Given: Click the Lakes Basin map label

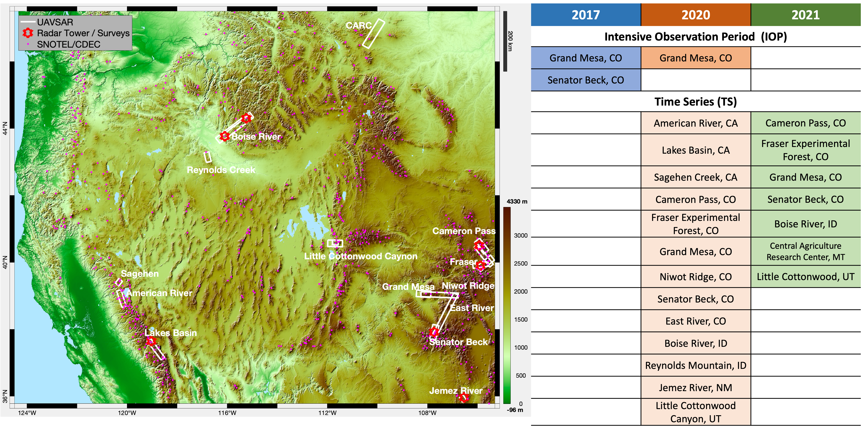Looking at the screenshot, I should click(x=170, y=333).
